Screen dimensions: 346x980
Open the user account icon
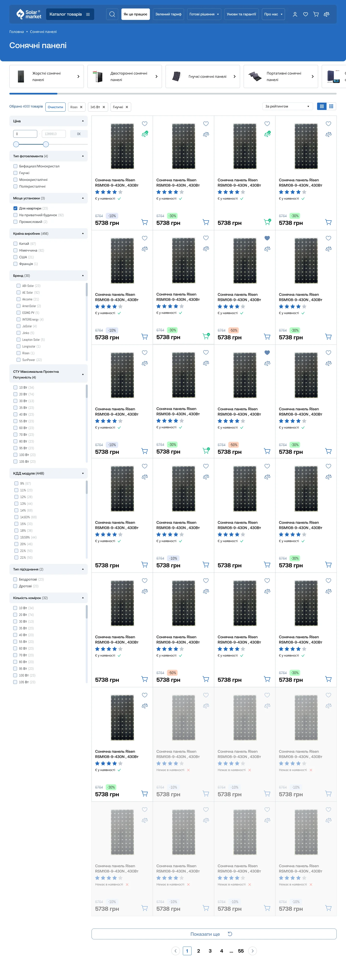click(x=295, y=14)
